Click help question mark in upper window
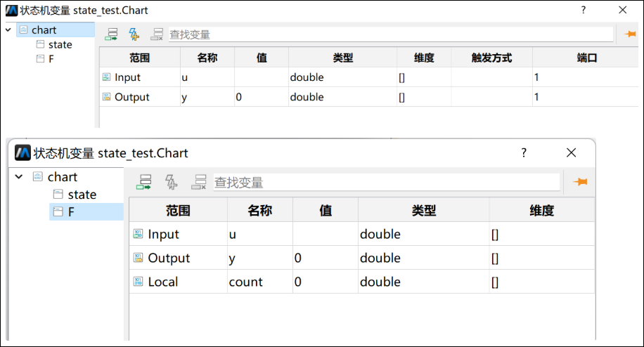Screen dimensions: 644x347 click(x=584, y=10)
